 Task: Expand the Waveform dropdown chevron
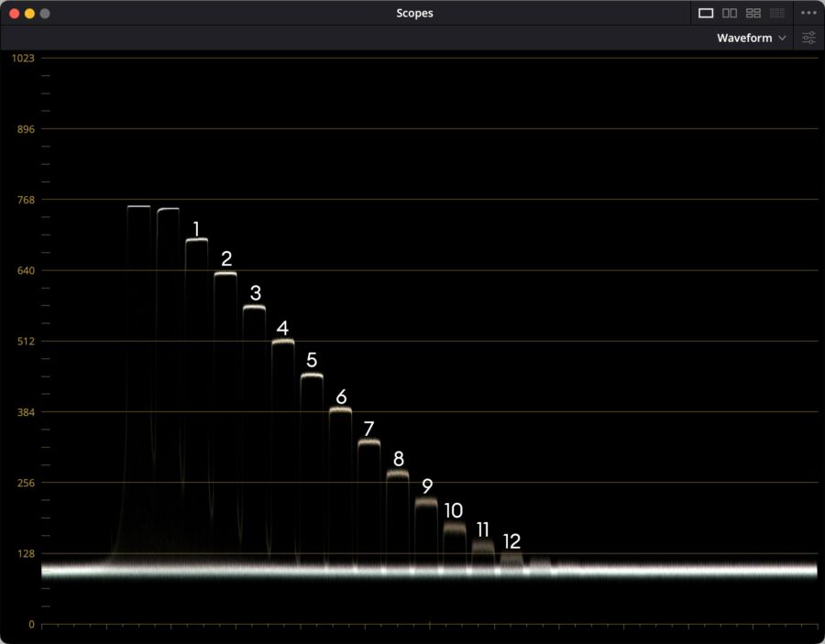(782, 38)
